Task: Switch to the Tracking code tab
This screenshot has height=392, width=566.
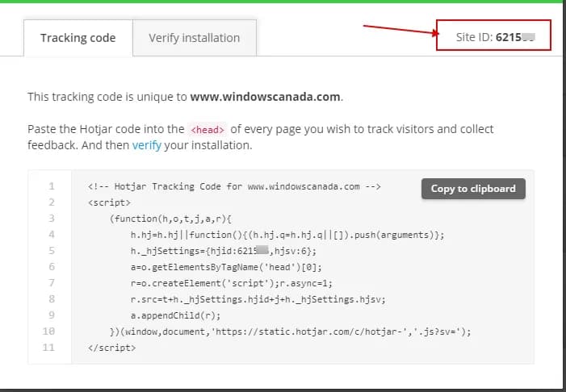Action: (78, 38)
